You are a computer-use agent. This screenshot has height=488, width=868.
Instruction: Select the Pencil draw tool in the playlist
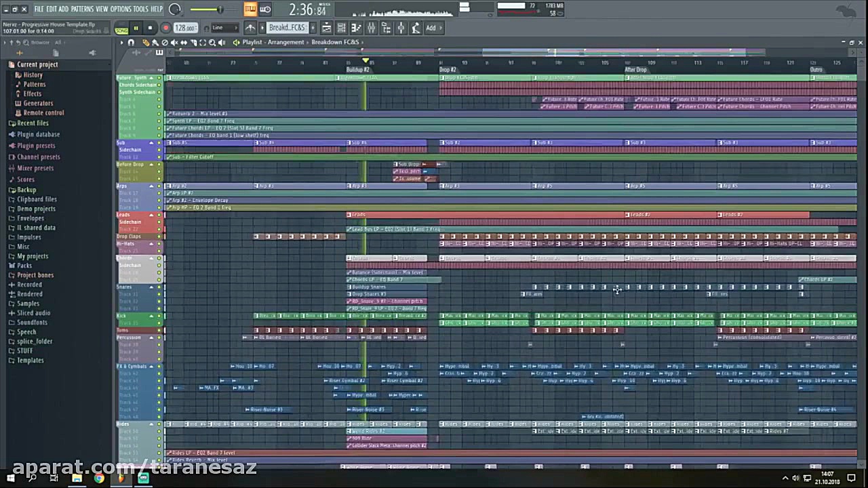(146, 42)
